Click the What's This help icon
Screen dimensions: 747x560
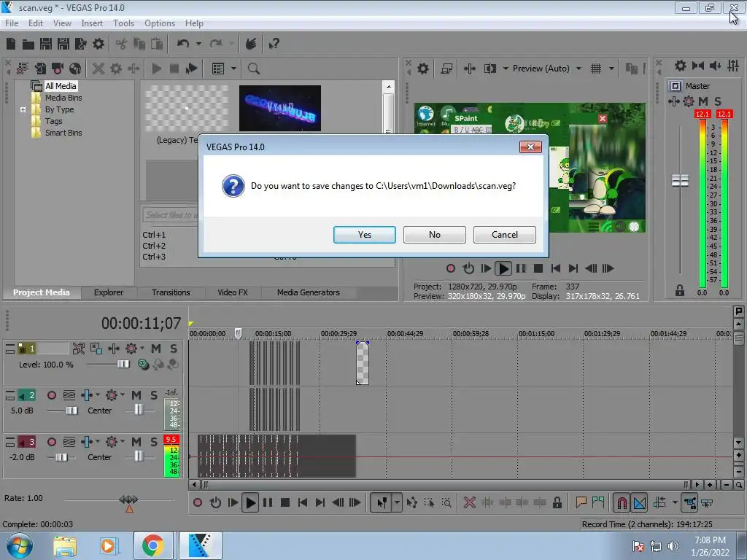pyautogui.click(x=274, y=44)
